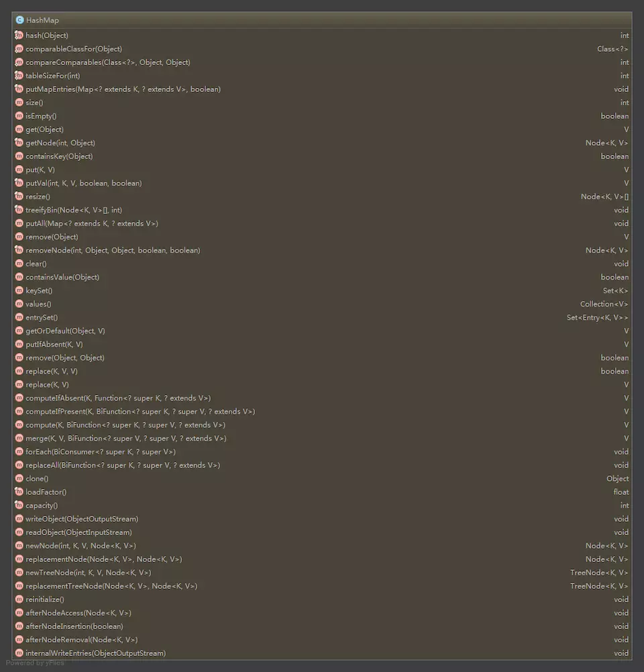Click the method icon beside internalWriteEntries(ObjectOutputStream)

coord(19,653)
